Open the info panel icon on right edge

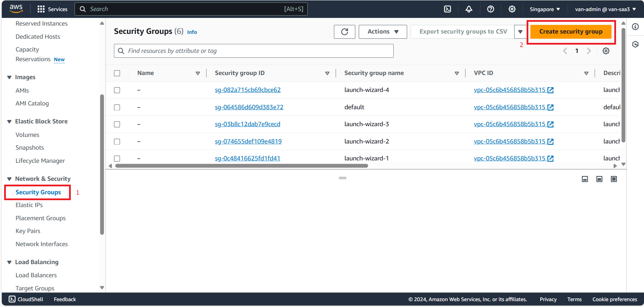(635, 27)
